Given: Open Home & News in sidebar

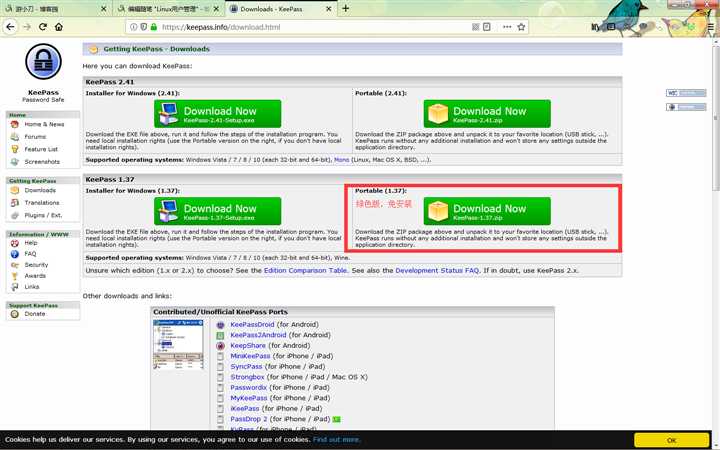Looking at the screenshot, I should click(44, 124).
